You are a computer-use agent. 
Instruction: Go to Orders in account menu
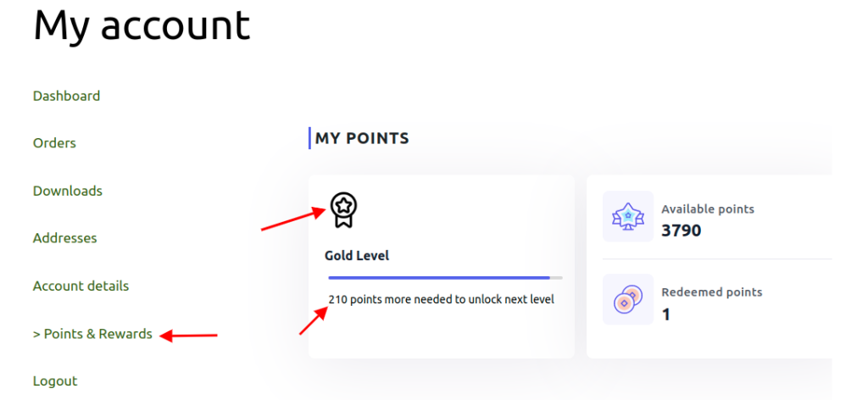click(x=54, y=143)
